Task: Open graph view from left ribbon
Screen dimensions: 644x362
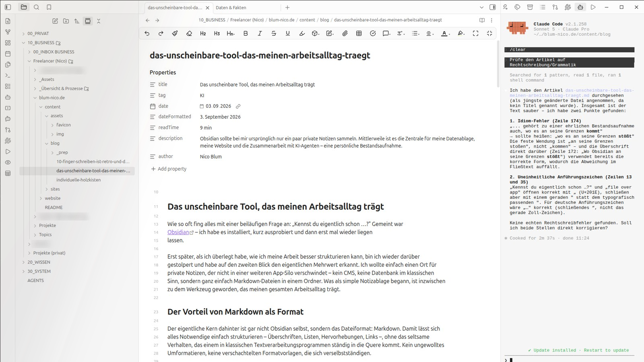Action: coord(8,32)
